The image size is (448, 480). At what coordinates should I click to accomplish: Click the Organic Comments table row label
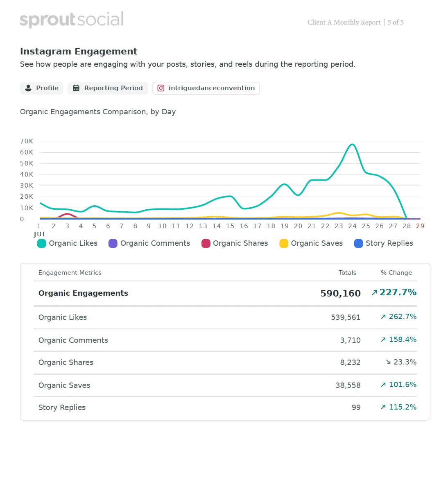[x=73, y=340]
